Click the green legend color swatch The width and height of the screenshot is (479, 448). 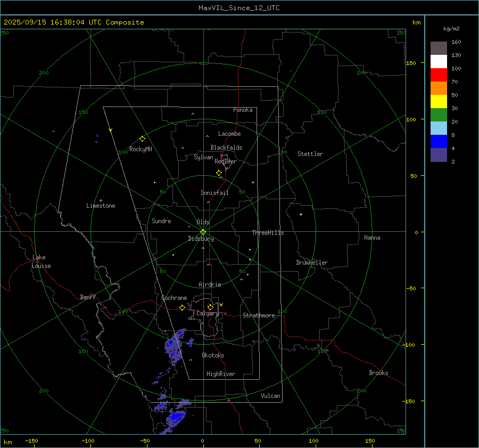click(439, 115)
